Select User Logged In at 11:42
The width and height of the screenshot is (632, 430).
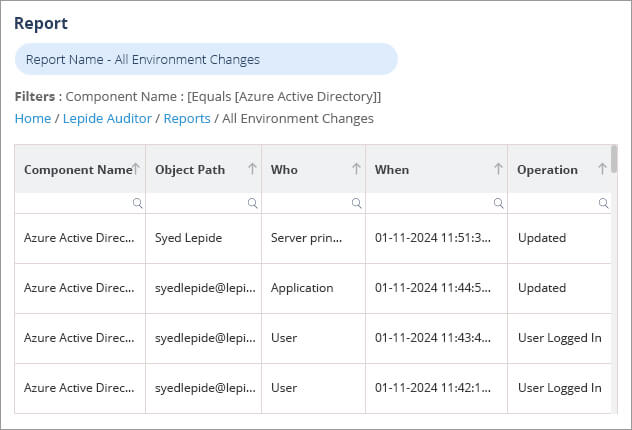[x=560, y=388]
